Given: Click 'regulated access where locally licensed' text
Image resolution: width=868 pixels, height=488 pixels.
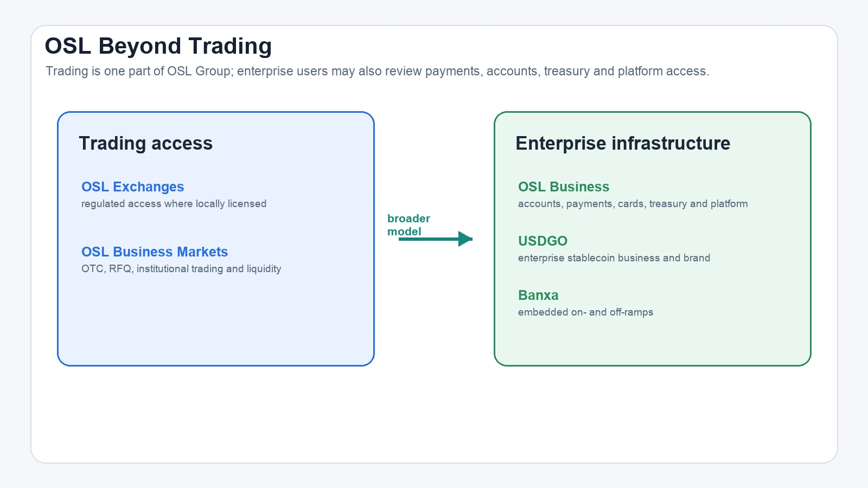Looking at the screenshot, I should tap(174, 204).
